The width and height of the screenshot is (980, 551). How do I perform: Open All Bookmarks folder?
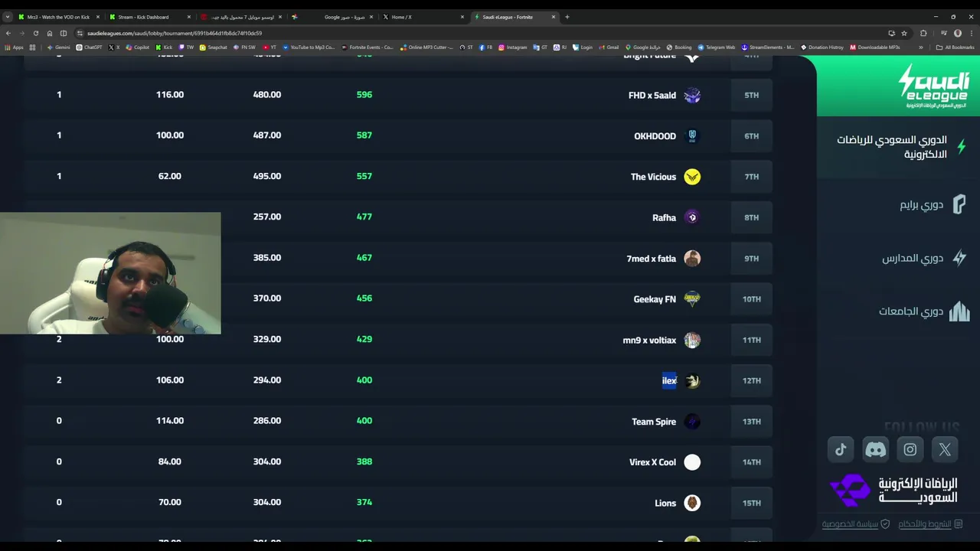[x=955, y=47]
